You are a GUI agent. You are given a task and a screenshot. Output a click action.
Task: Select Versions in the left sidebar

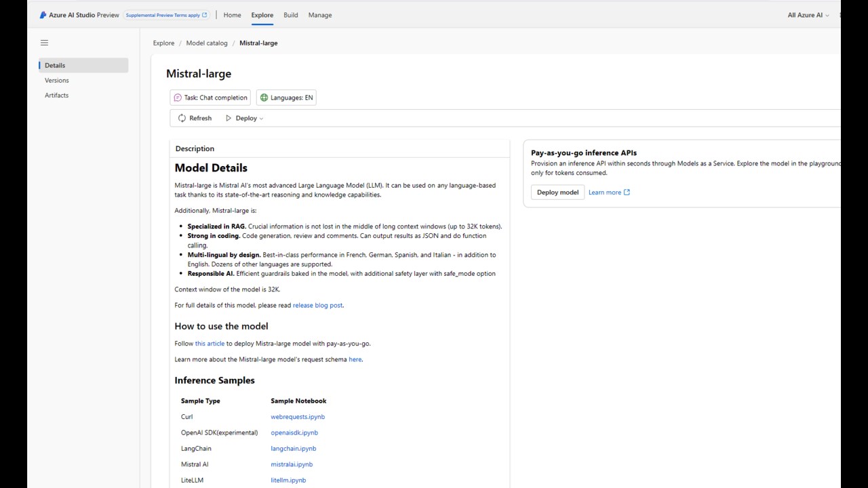click(57, 80)
